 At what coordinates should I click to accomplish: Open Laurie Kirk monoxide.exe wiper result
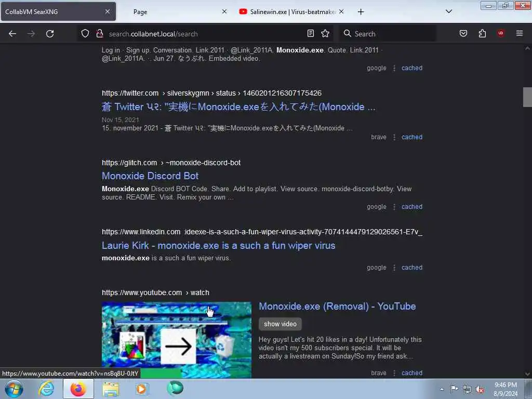(219, 245)
